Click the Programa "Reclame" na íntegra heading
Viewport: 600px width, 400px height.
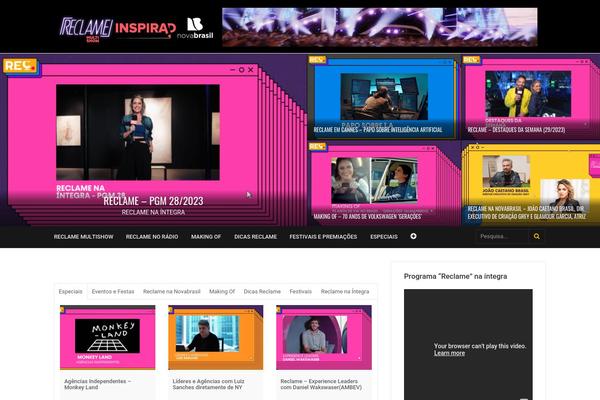pos(455,276)
